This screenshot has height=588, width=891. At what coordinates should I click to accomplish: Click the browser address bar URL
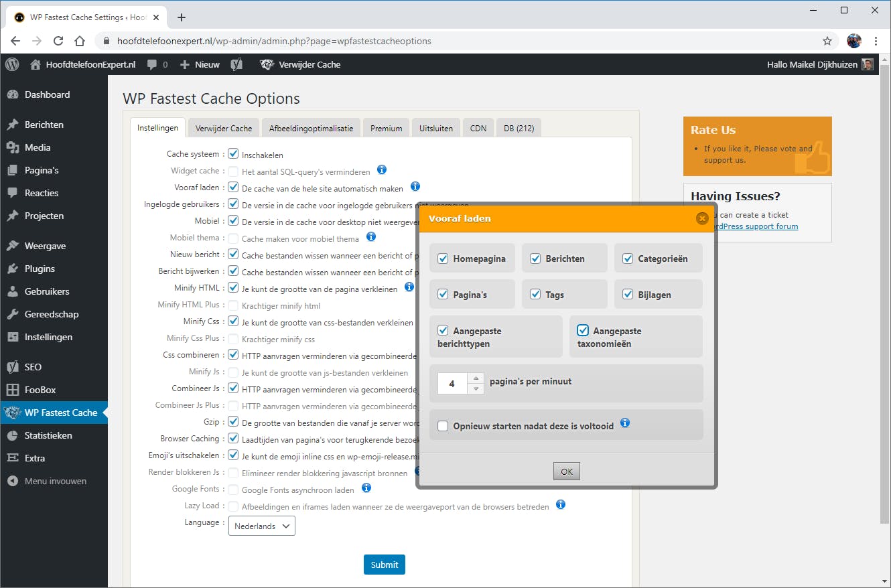pyautogui.click(x=274, y=41)
